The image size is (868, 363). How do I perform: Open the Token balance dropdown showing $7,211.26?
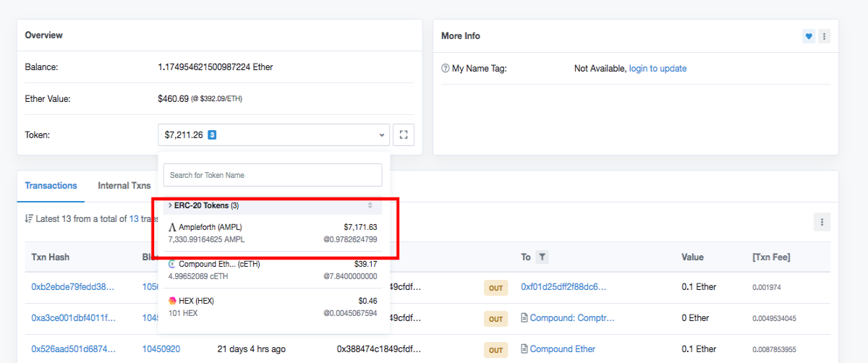click(274, 134)
